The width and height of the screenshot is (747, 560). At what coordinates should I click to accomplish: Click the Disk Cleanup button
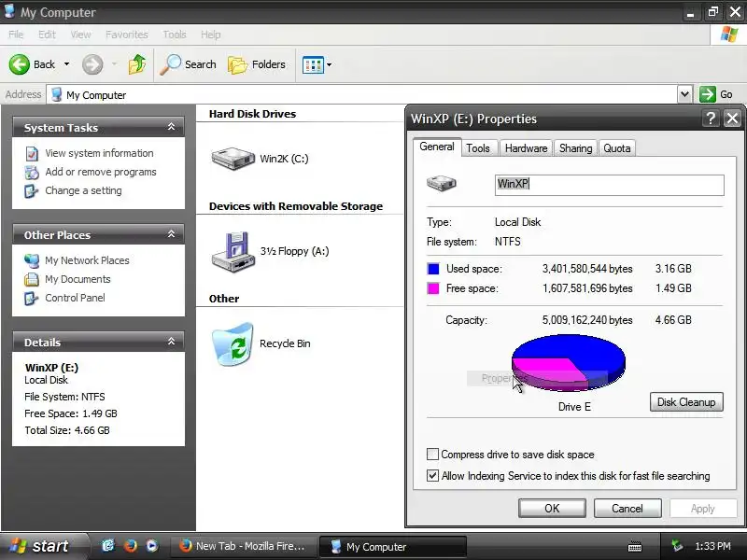[x=686, y=402]
